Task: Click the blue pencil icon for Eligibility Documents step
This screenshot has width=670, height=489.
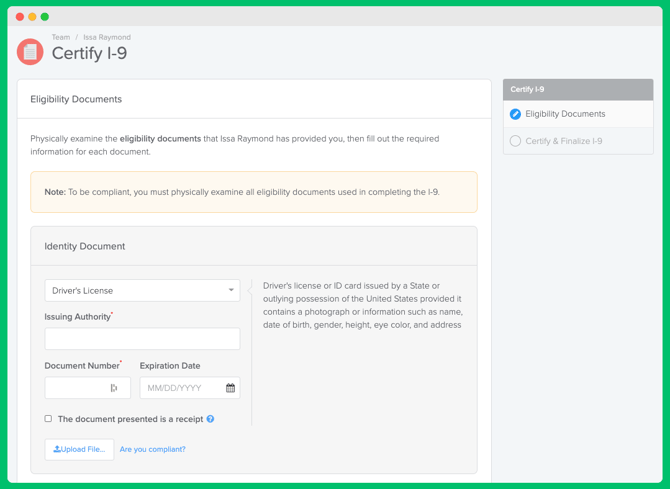Action: click(515, 114)
